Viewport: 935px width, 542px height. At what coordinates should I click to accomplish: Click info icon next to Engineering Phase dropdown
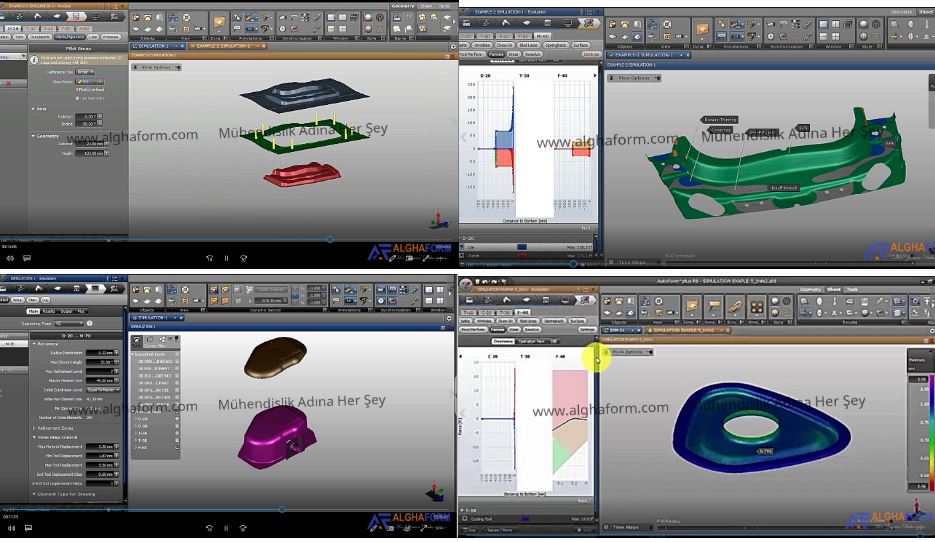click(x=89, y=323)
